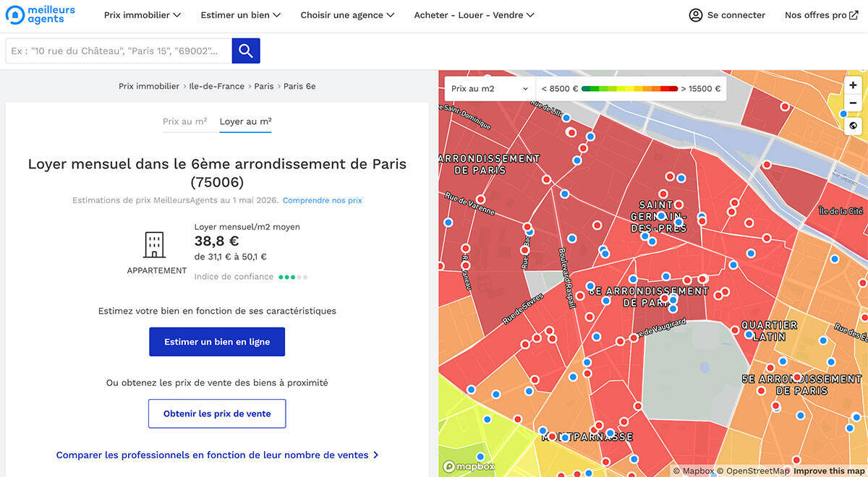Viewport: 868px width, 477px height.
Task: Expand the Choisir une agence menu
Action: [348, 15]
